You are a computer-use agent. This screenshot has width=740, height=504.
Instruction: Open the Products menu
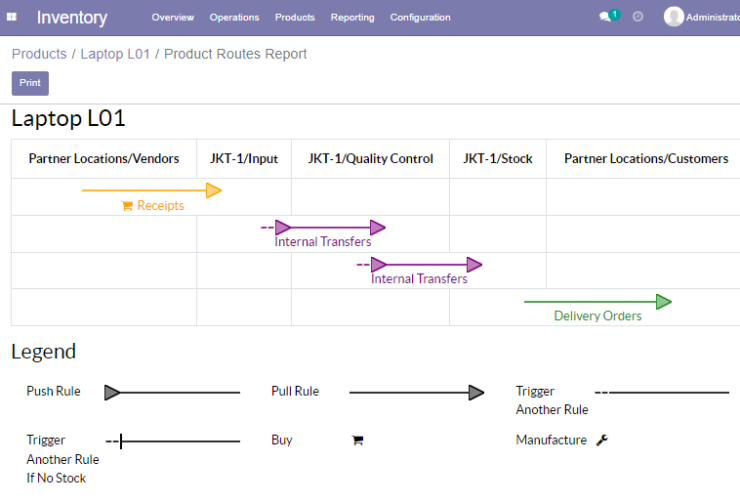[295, 17]
